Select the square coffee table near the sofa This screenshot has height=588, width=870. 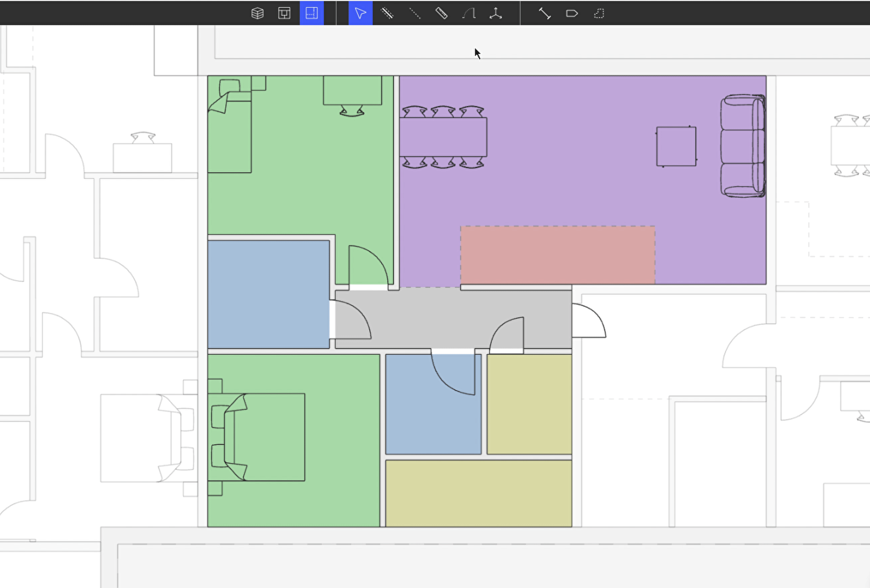tap(676, 147)
